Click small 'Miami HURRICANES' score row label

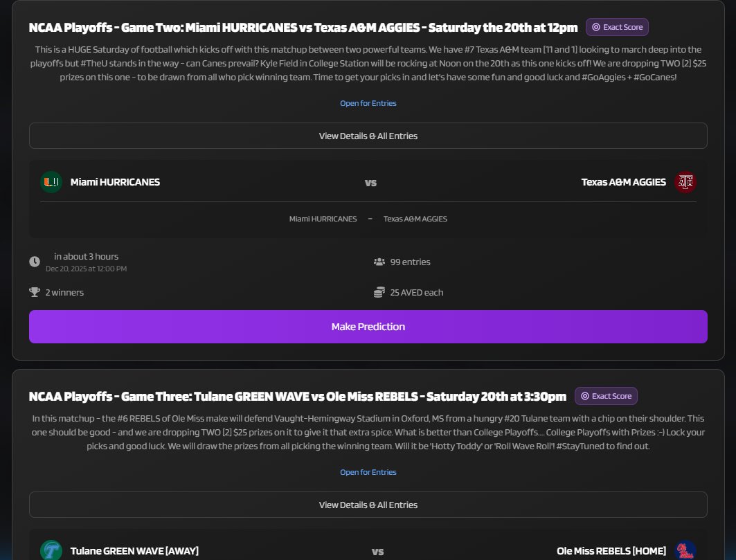tap(323, 219)
